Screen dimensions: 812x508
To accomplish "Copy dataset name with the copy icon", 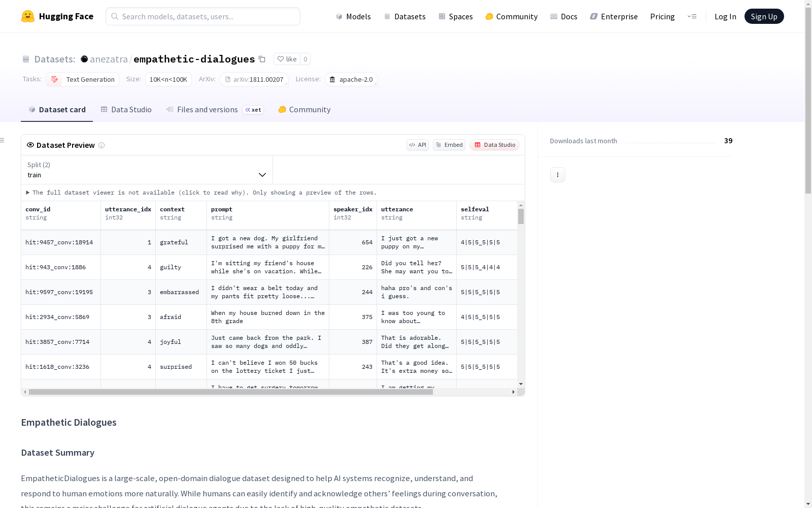I will click(x=262, y=59).
